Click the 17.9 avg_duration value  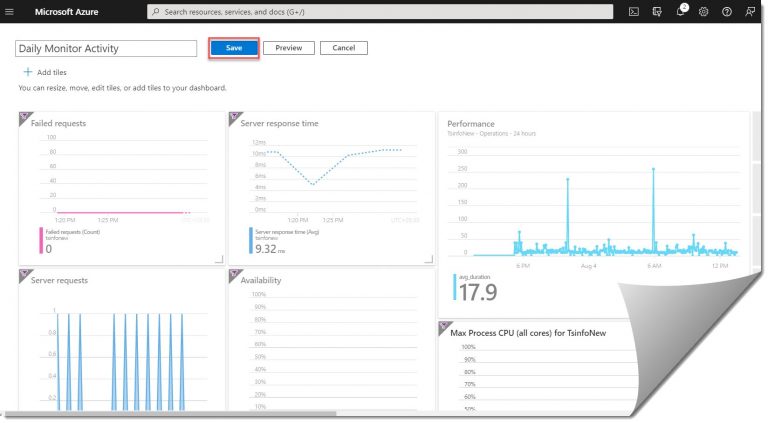pyautogui.click(x=478, y=292)
